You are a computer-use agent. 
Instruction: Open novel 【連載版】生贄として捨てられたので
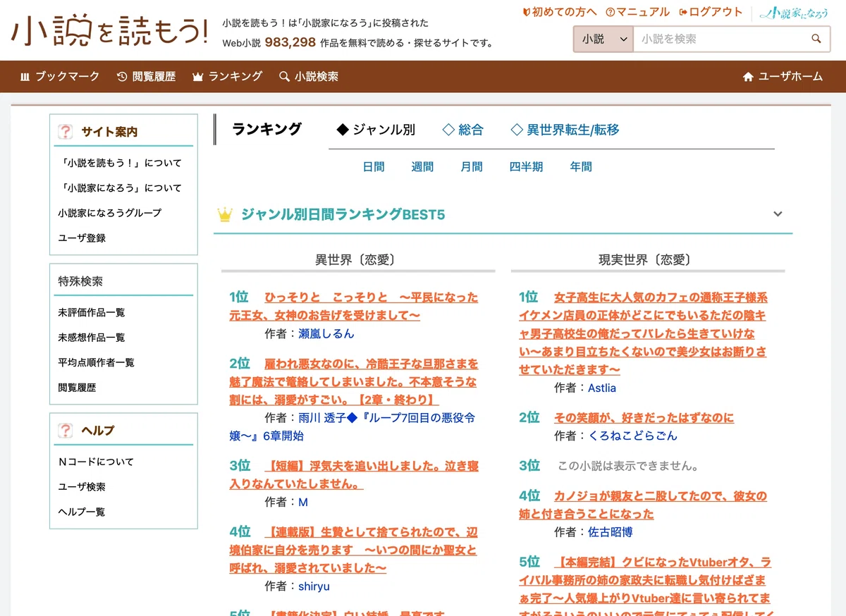click(x=354, y=550)
